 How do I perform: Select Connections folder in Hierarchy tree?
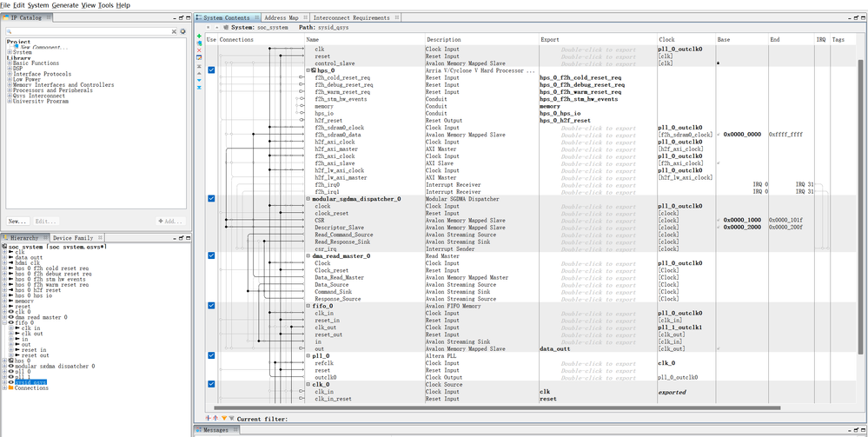coord(31,388)
